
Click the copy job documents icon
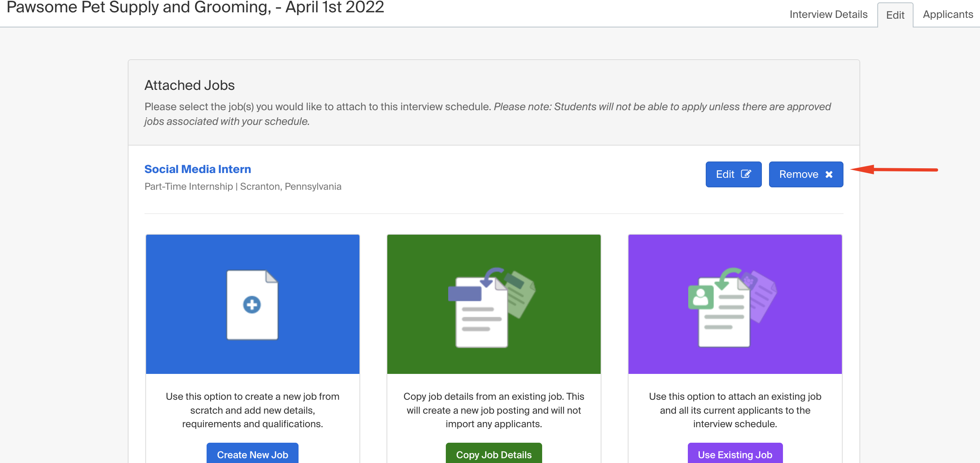pyautogui.click(x=492, y=307)
